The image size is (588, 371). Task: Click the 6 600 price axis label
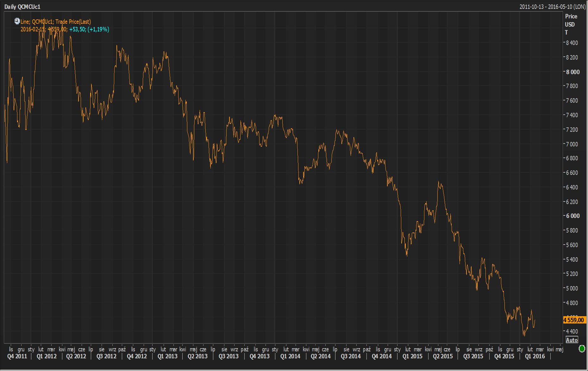pyautogui.click(x=572, y=173)
